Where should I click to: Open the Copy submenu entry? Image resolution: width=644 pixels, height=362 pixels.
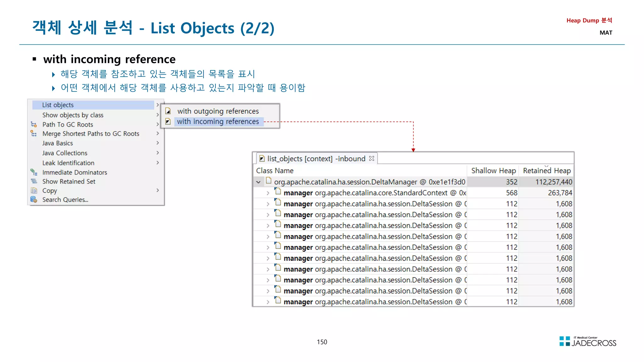[x=50, y=190]
